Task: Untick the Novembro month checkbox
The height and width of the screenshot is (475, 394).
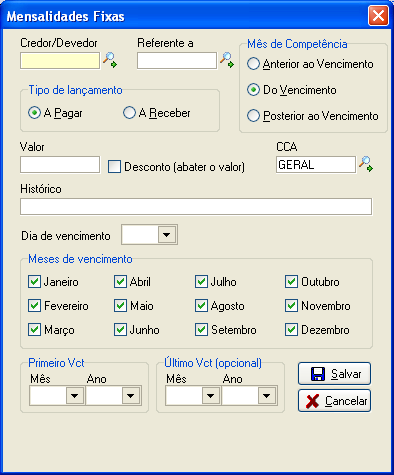Action: tap(291, 306)
